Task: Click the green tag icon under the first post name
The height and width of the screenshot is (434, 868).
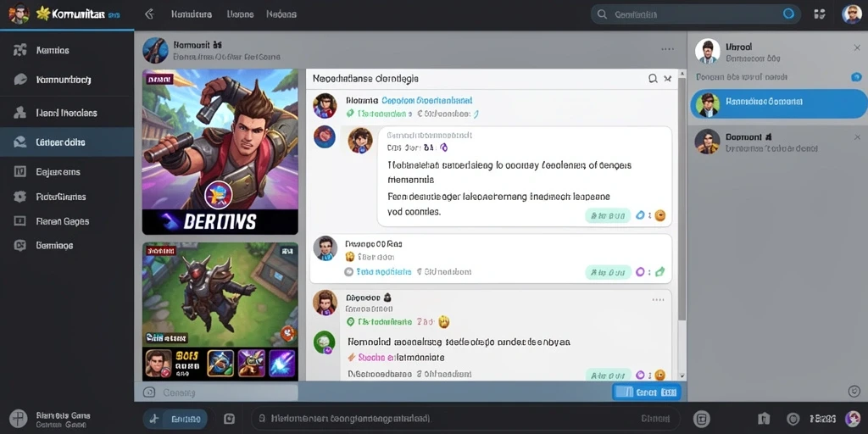Action: [350, 114]
